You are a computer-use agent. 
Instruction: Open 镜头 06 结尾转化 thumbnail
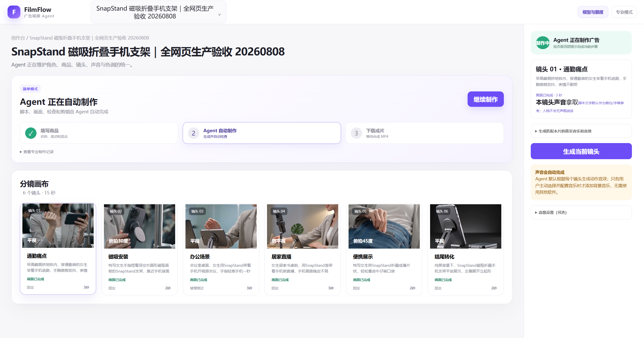coord(466,226)
